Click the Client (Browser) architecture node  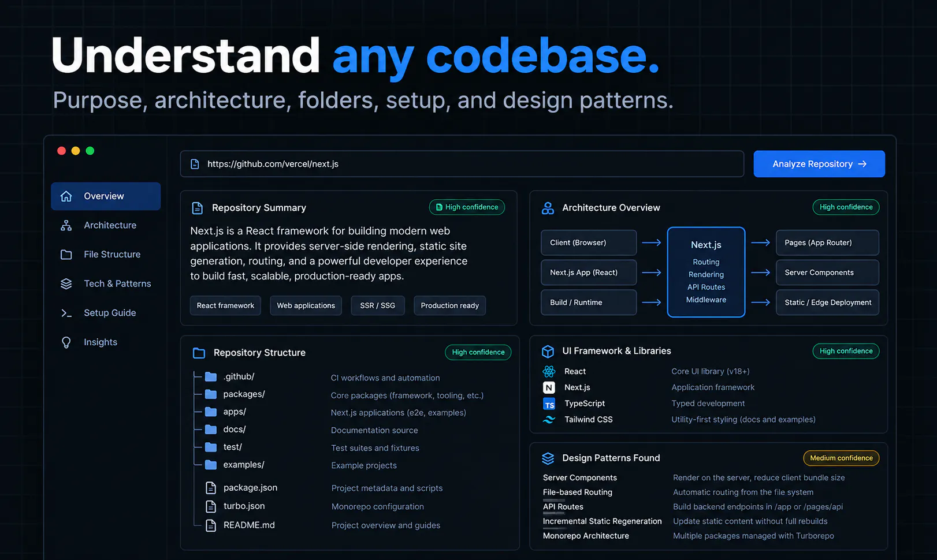pos(589,242)
